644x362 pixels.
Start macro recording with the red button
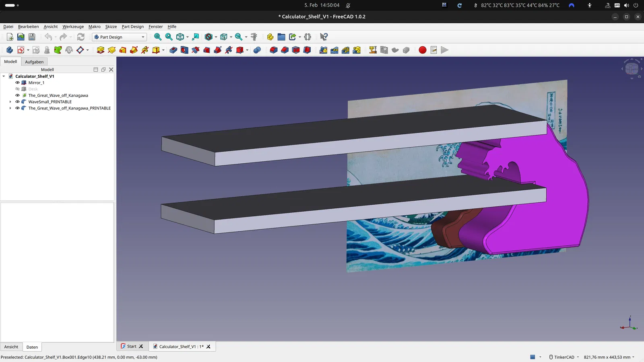[x=422, y=50]
